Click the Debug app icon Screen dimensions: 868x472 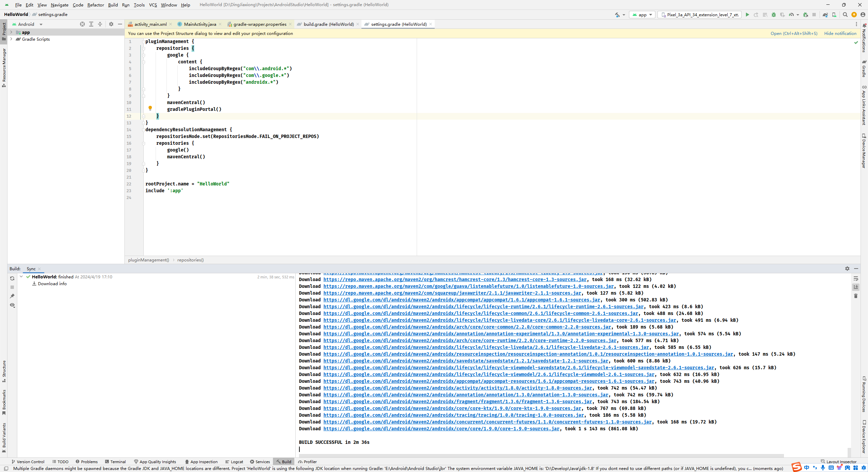tap(773, 15)
